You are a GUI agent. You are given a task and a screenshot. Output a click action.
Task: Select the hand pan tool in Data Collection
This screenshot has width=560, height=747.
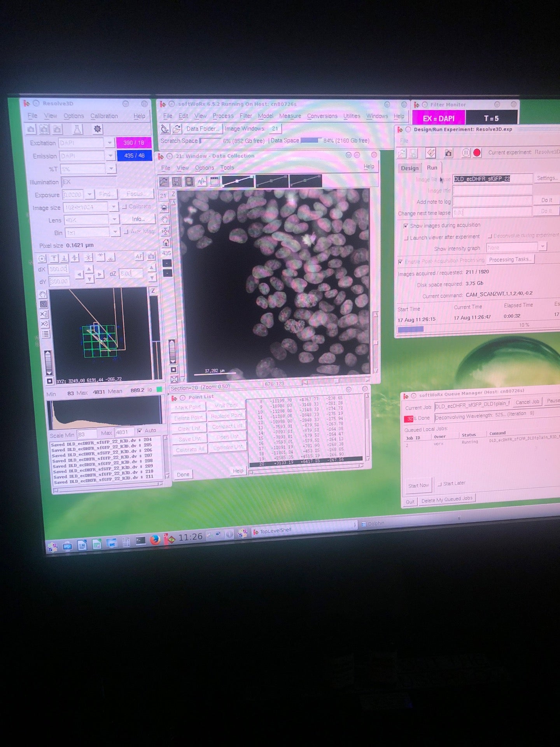[x=165, y=219]
